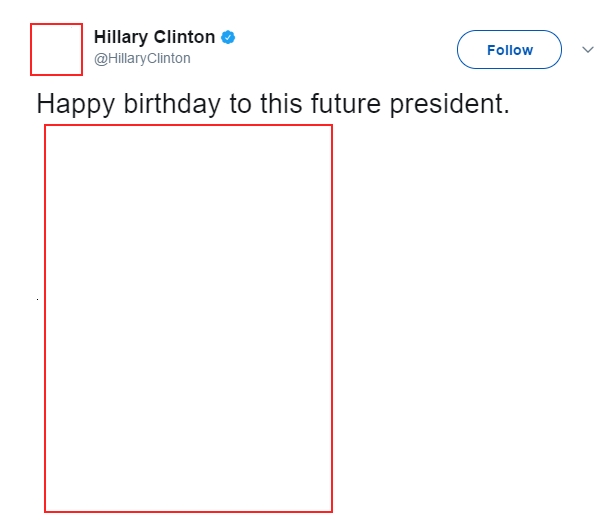Click the bold 'Hillary' name text
615x521 pixels.
click(121, 37)
